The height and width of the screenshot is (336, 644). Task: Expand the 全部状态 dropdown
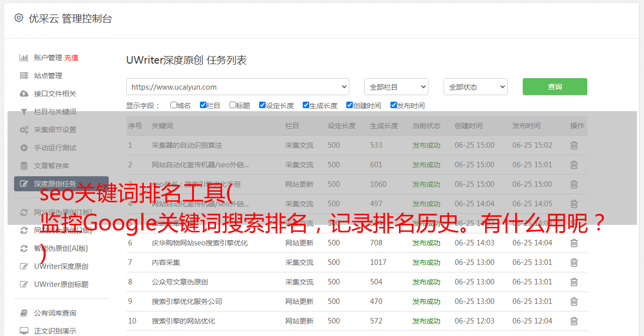click(x=475, y=87)
